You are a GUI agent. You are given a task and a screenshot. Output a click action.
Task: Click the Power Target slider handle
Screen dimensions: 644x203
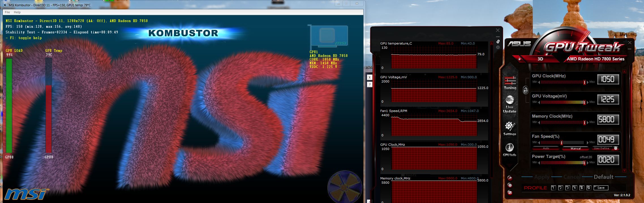tap(584, 163)
